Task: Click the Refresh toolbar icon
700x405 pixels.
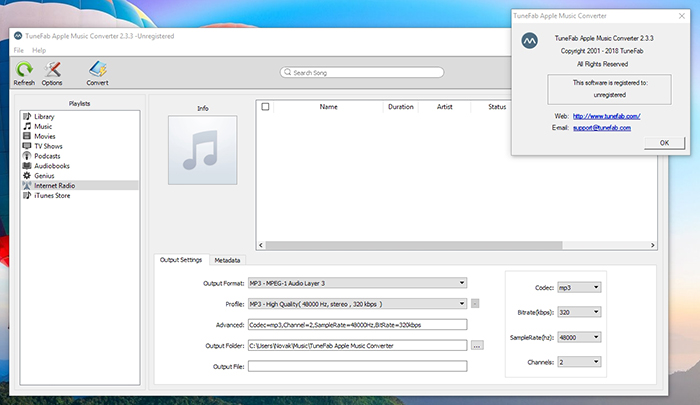Action: pos(24,70)
